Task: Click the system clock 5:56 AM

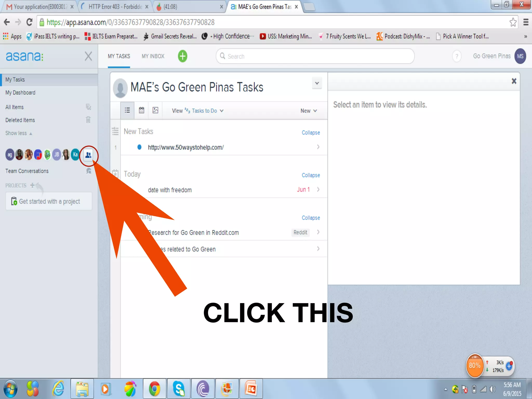Action: tap(512, 385)
